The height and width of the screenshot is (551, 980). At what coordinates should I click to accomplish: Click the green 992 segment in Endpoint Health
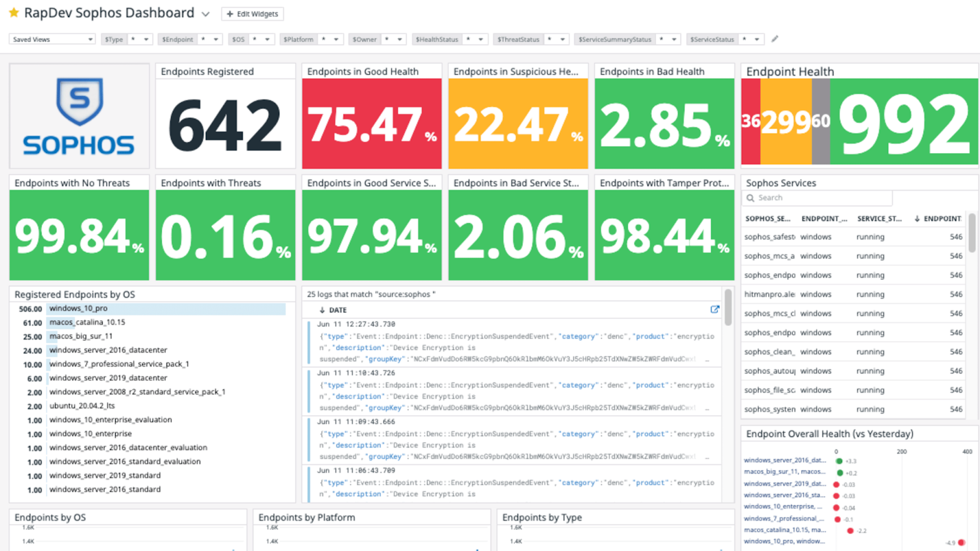pyautogui.click(x=904, y=121)
